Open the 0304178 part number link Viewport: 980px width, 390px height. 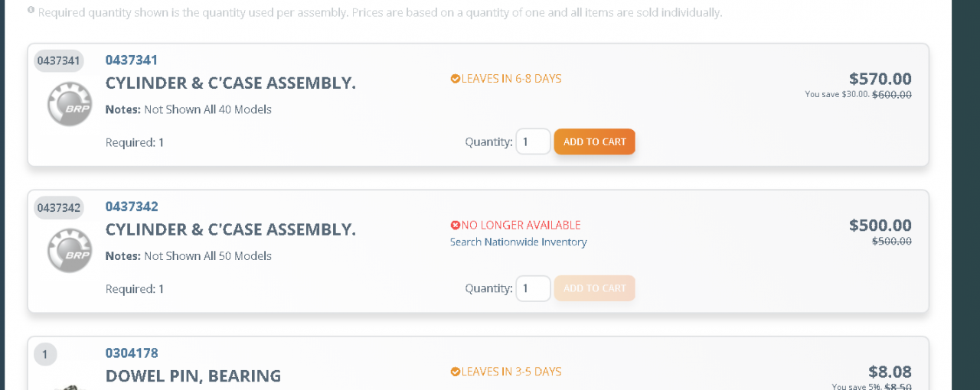point(132,353)
